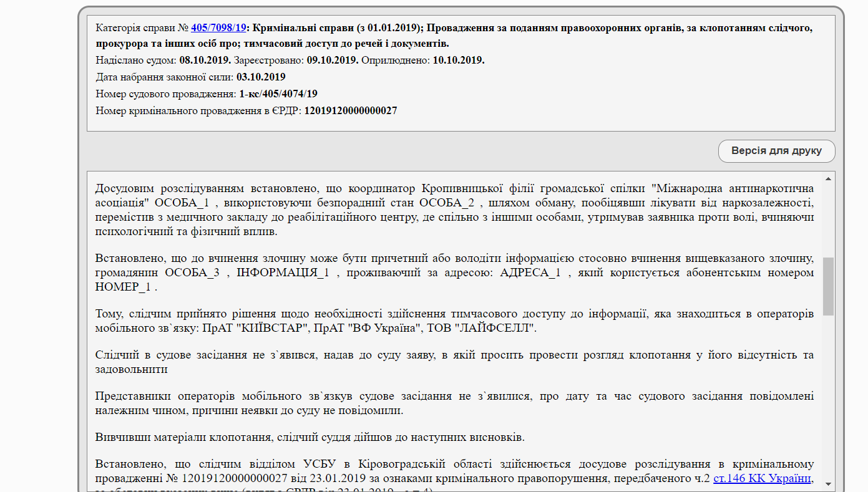
Task: Click the criminal proceeding number 12019120000000027 in header
Action: [x=350, y=110]
